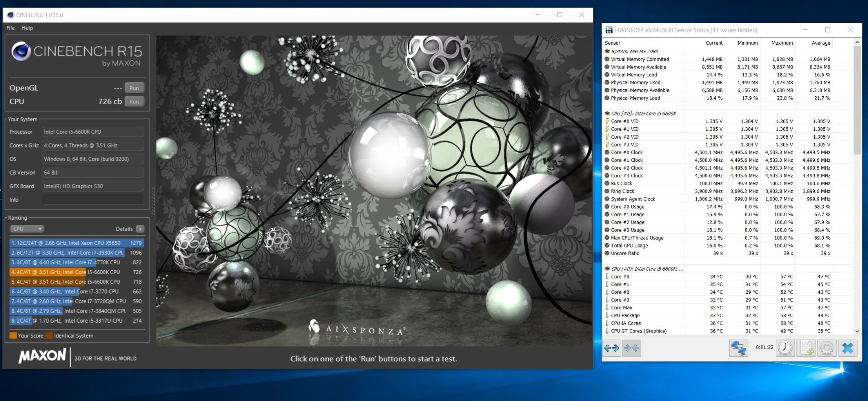Open the File menu in Cinebench

(x=11, y=28)
